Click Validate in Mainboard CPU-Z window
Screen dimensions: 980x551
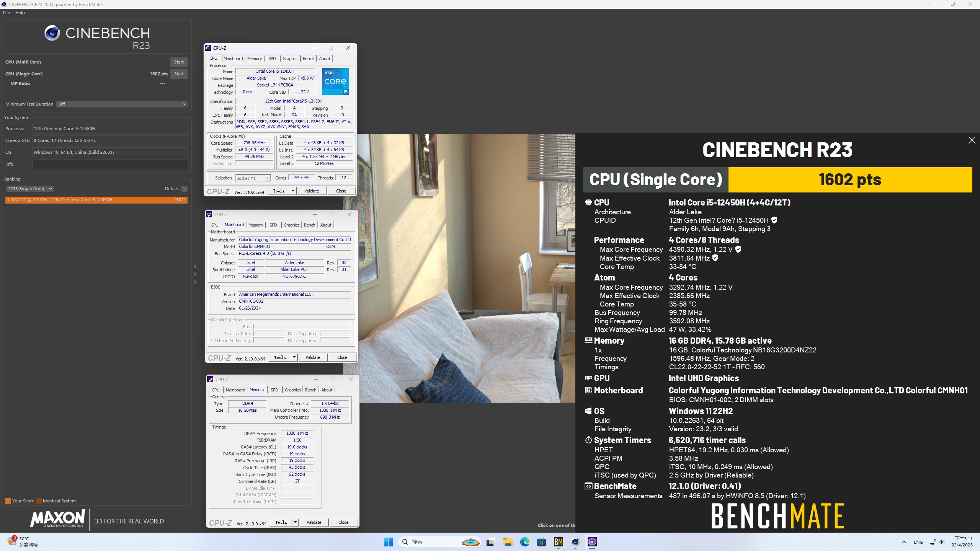click(x=313, y=357)
